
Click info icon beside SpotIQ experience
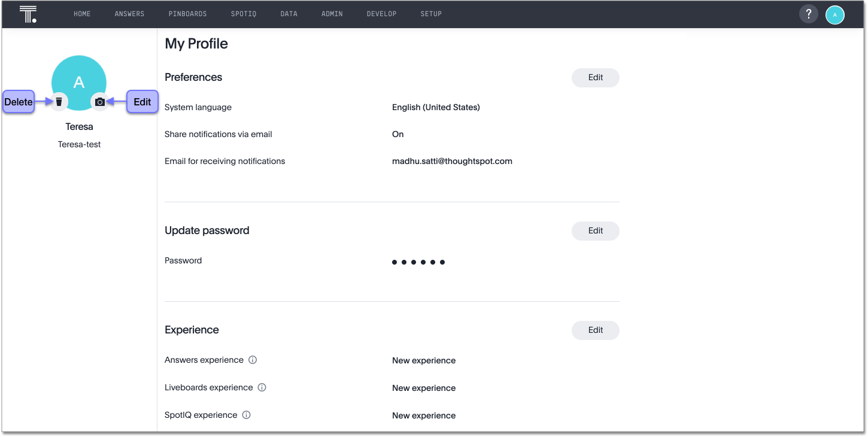tap(246, 415)
